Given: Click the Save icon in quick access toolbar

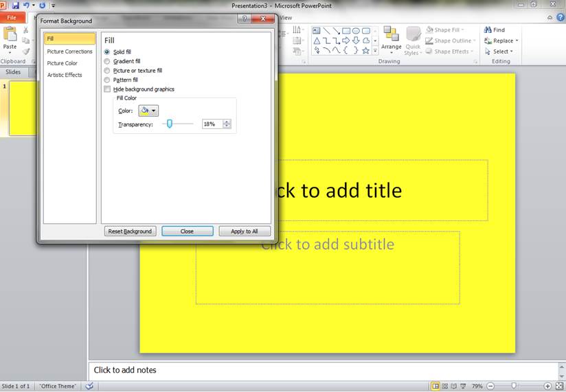Looking at the screenshot, I should pos(15,5).
